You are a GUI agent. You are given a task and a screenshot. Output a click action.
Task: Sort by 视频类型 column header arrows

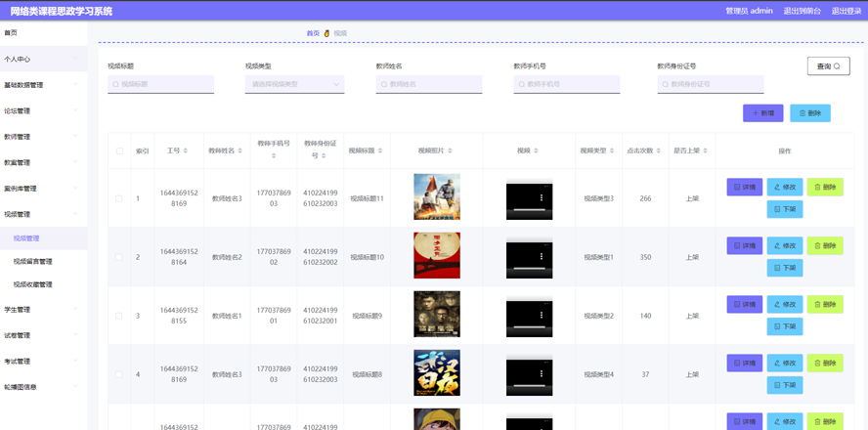[613, 151]
